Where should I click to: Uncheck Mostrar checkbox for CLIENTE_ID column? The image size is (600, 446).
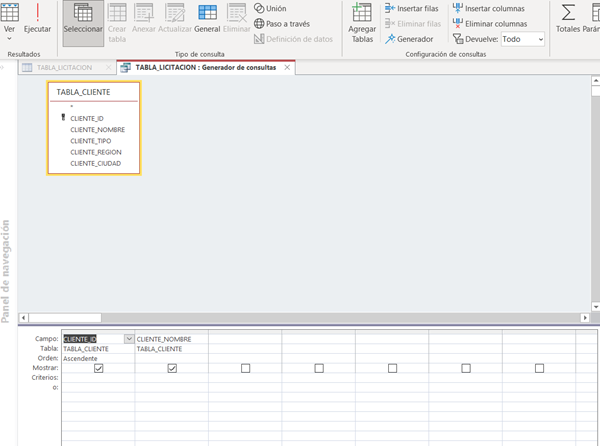point(98,368)
